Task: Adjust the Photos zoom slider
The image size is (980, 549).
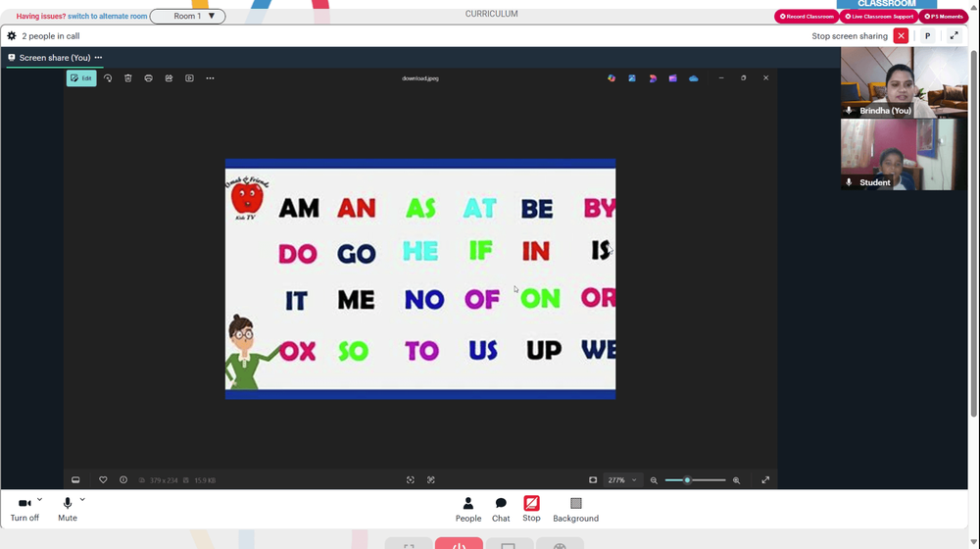Action: pyautogui.click(x=695, y=480)
